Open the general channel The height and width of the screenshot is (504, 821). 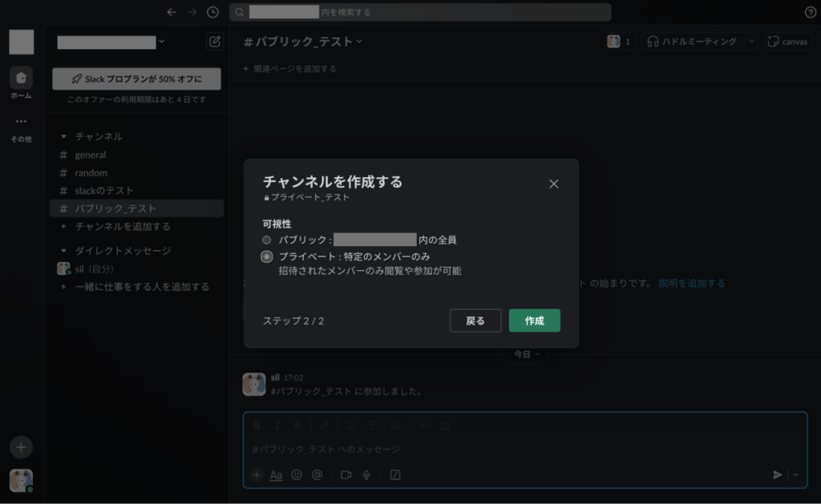coord(90,155)
